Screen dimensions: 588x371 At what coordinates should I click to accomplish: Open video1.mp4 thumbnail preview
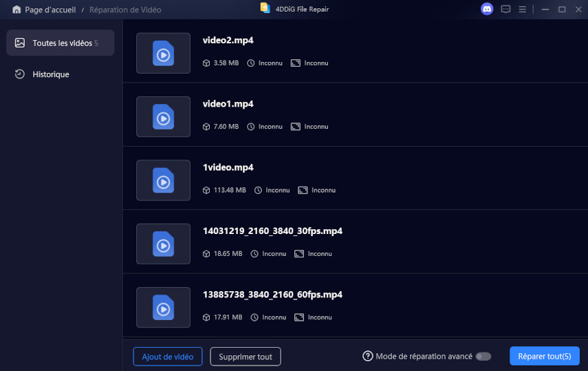pyautogui.click(x=163, y=117)
